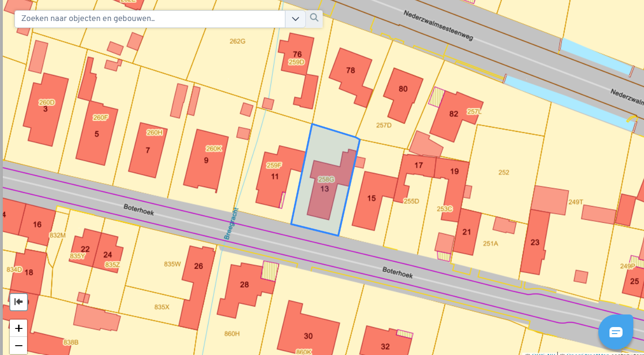Select building number 11
This screenshot has width=644, height=355.
point(275,177)
